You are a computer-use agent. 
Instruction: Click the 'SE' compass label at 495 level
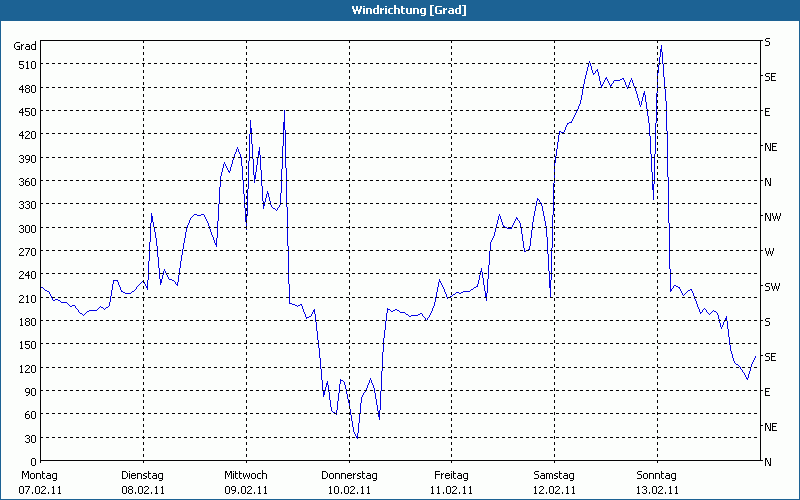(x=770, y=78)
